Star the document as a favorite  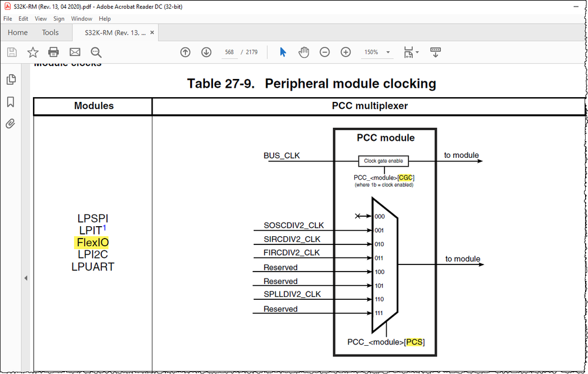pos(33,52)
